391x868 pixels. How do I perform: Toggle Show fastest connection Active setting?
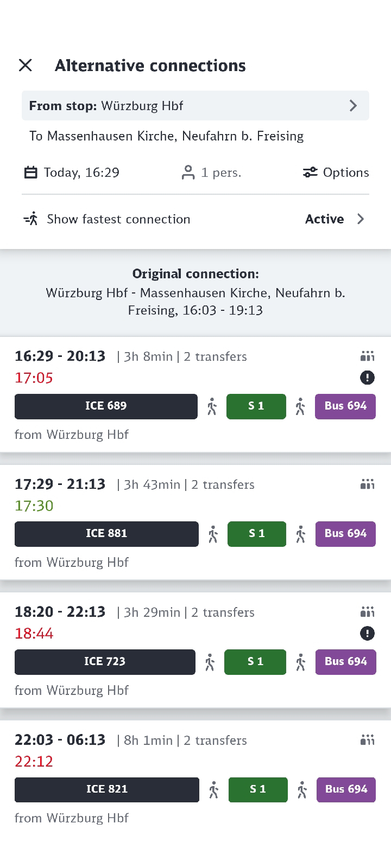[x=195, y=219]
